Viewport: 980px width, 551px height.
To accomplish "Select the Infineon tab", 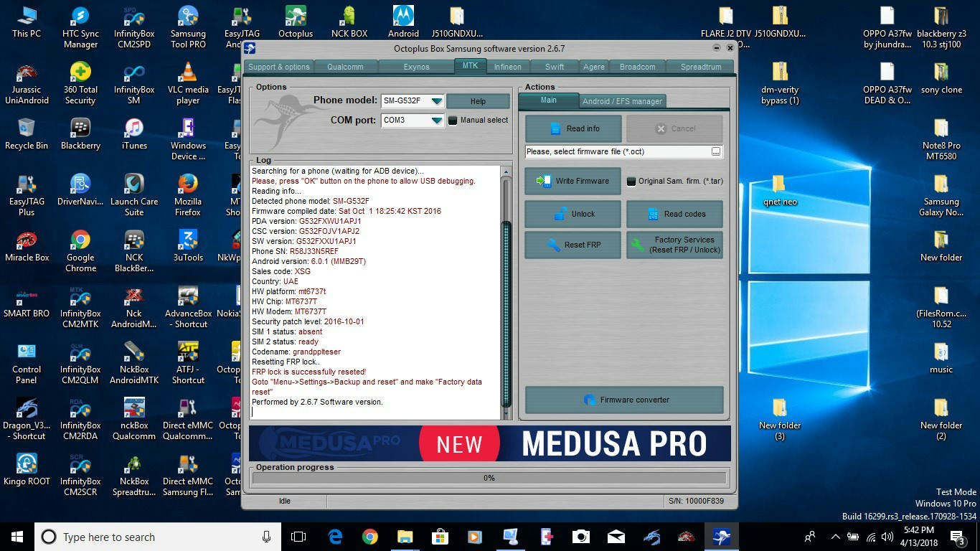I will (x=508, y=67).
